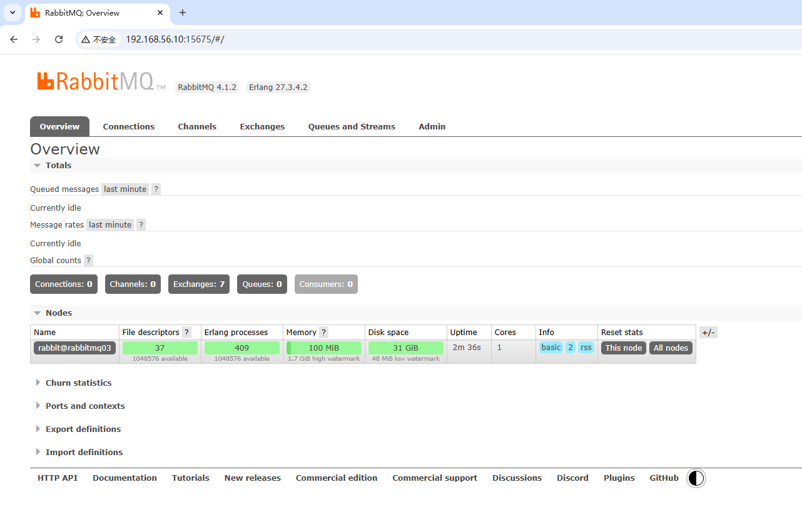Screen dimensions: 802x532
Task: Select the Overview tab
Action: coord(59,126)
